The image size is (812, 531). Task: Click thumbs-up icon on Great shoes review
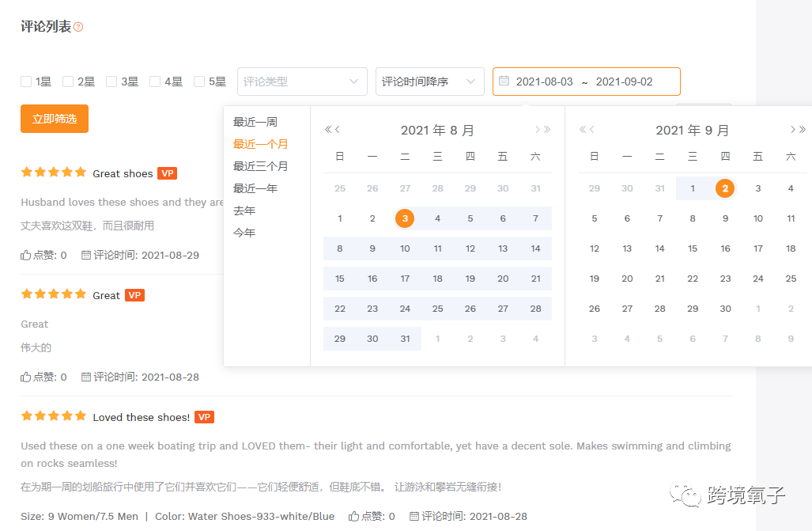click(x=26, y=255)
